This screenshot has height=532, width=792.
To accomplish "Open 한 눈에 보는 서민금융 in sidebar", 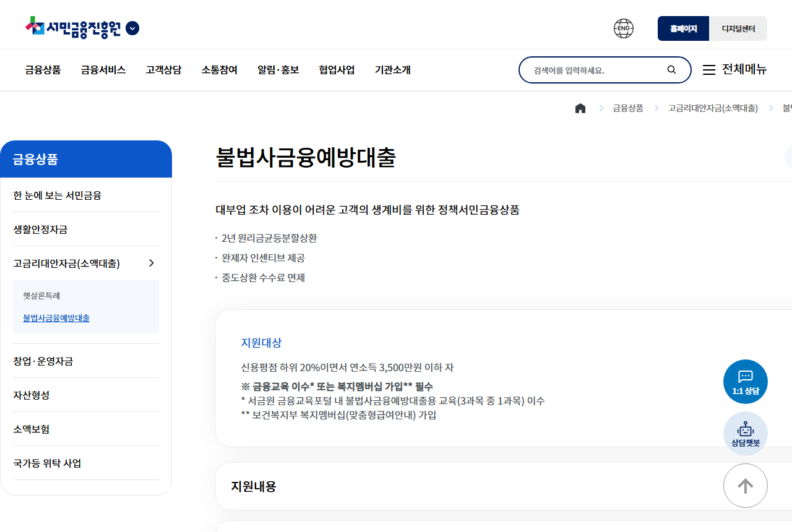I will 86,195.
